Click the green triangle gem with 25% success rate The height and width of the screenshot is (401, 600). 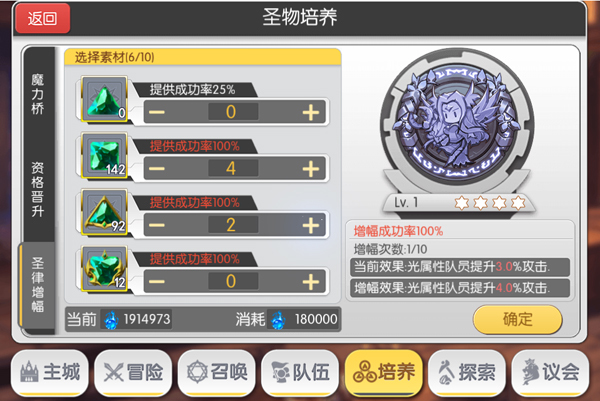104,99
